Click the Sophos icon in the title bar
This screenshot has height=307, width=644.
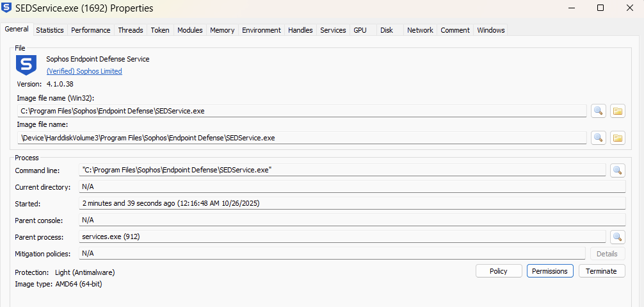8,8
